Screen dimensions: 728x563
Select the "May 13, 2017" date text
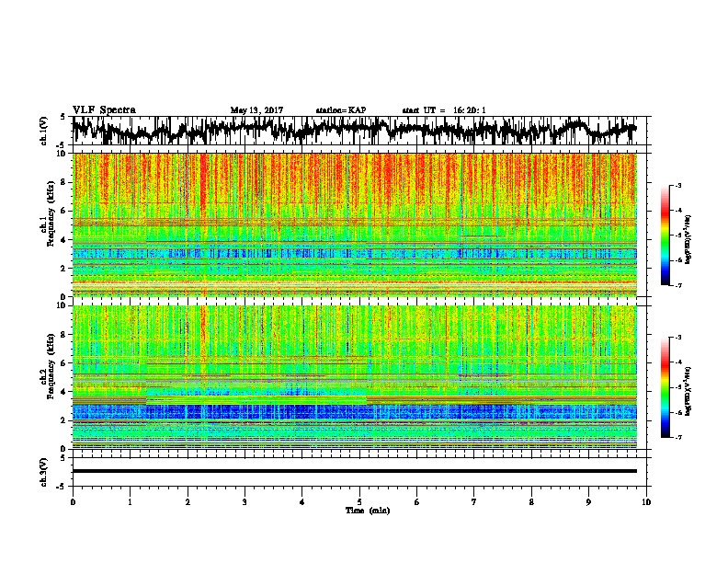click(x=256, y=110)
